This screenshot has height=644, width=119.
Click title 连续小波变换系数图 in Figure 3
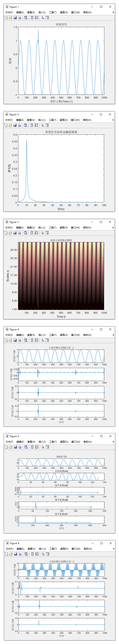coord(61,240)
